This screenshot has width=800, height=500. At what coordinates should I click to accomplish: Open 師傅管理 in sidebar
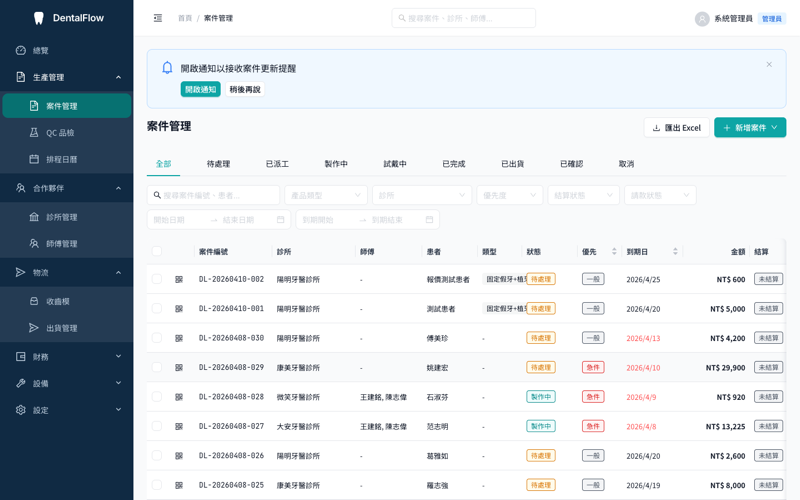[66, 243]
